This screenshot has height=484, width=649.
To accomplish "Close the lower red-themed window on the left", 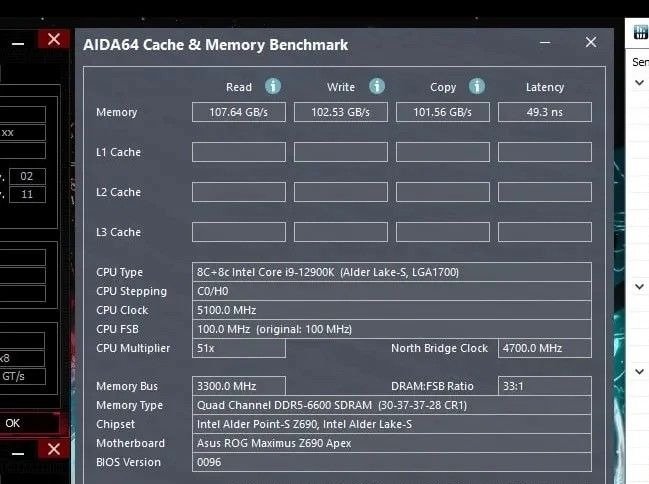I will coord(53,449).
